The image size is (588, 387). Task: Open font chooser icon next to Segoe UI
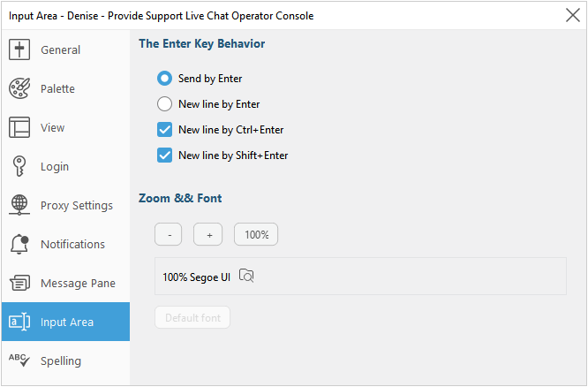click(247, 276)
